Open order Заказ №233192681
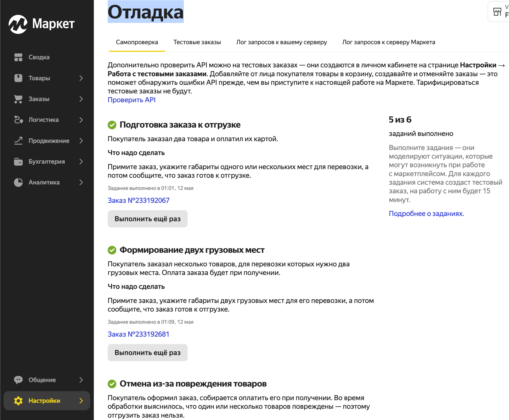This screenshot has width=509, height=420. (x=138, y=334)
